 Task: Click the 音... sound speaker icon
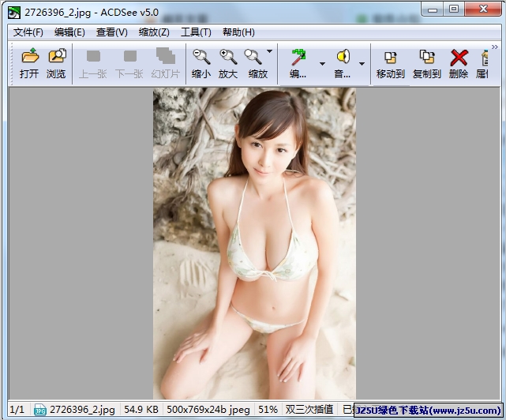[343, 57]
